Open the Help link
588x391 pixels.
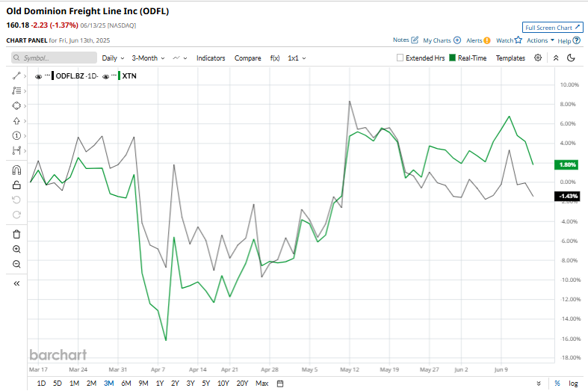569,40
